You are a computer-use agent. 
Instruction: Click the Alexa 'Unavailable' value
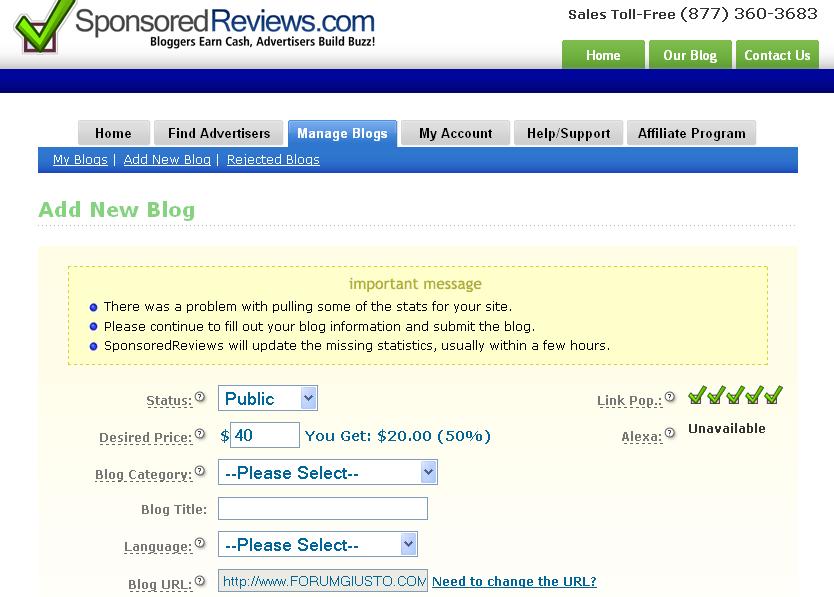pyautogui.click(x=727, y=428)
